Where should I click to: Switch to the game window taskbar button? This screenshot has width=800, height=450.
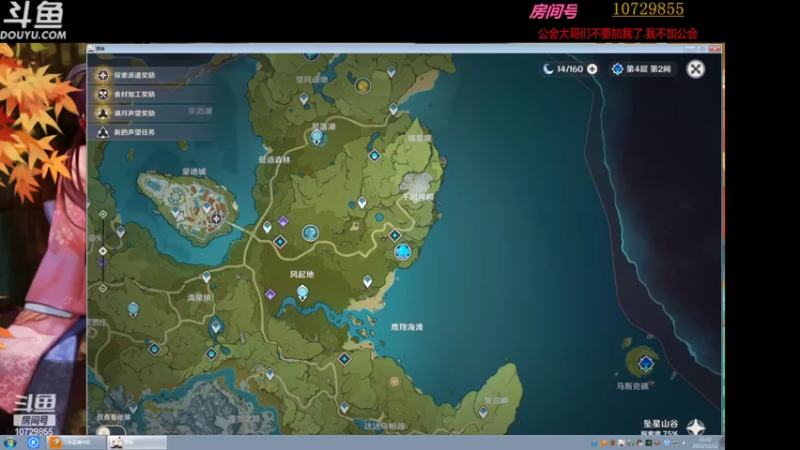(x=137, y=442)
